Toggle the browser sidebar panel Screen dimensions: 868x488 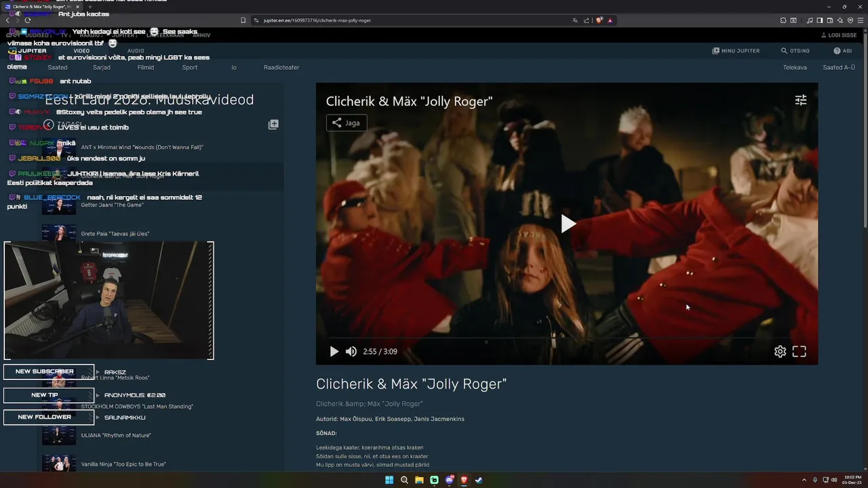tap(820, 20)
